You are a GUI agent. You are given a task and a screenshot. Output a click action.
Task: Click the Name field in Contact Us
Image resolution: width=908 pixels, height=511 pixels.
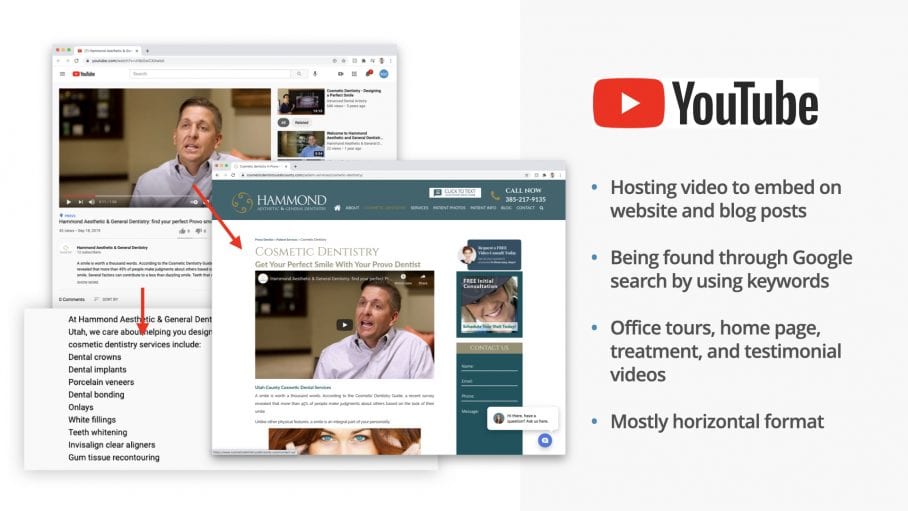click(x=489, y=366)
